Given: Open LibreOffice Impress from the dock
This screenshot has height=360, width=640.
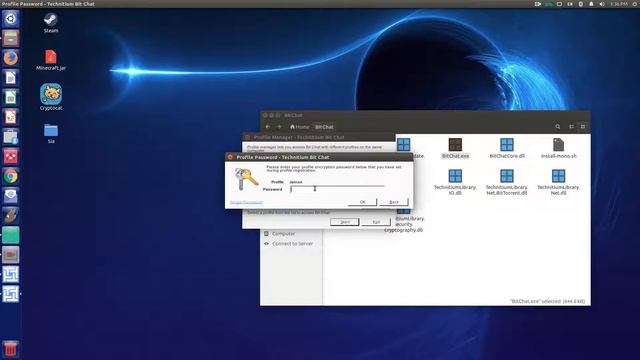Looking at the screenshot, I should 11,117.
